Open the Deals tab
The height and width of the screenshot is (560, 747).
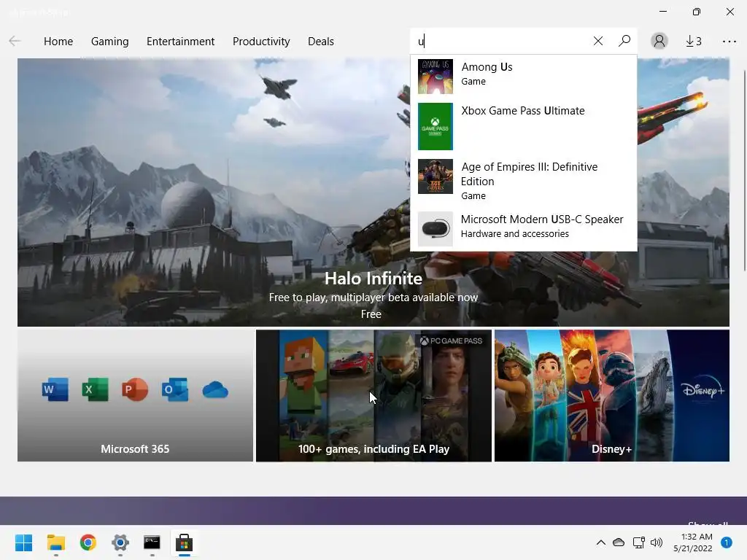pyautogui.click(x=321, y=42)
